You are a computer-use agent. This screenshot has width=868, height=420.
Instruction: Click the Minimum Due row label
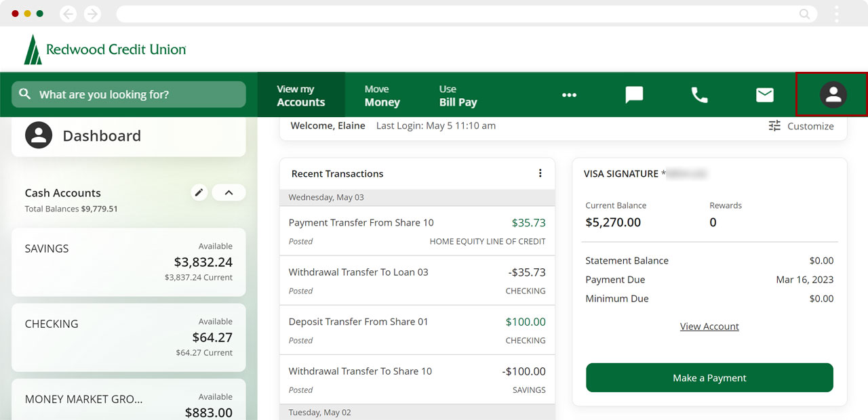(x=617, y=299)
